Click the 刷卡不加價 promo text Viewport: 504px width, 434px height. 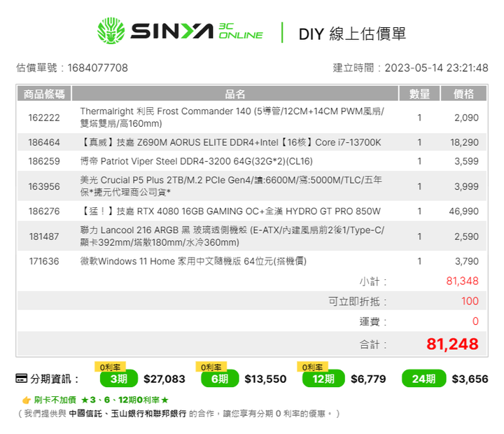[55, 400]
